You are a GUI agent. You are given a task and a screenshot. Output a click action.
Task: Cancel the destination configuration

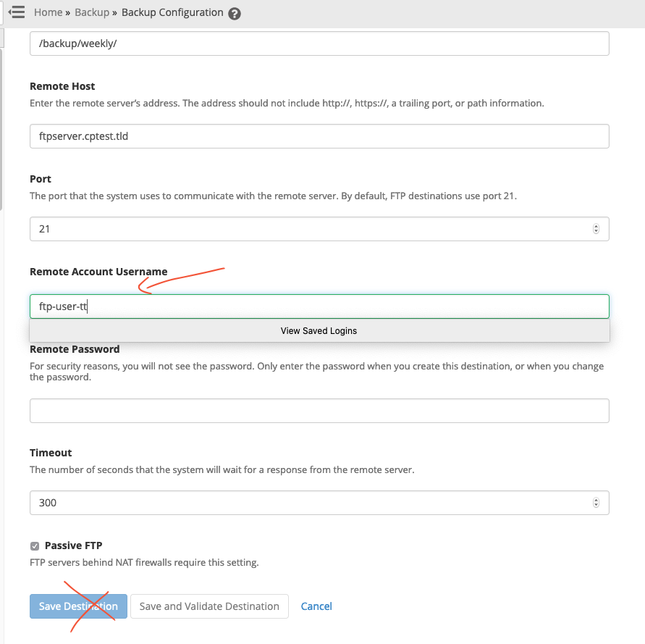coord(316,606)
